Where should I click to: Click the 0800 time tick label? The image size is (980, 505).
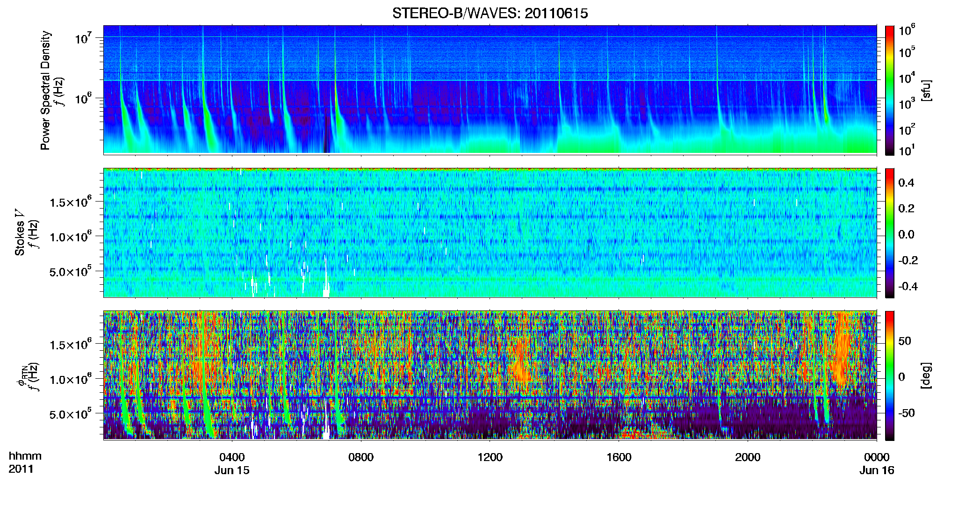click(x=361, y=457)
